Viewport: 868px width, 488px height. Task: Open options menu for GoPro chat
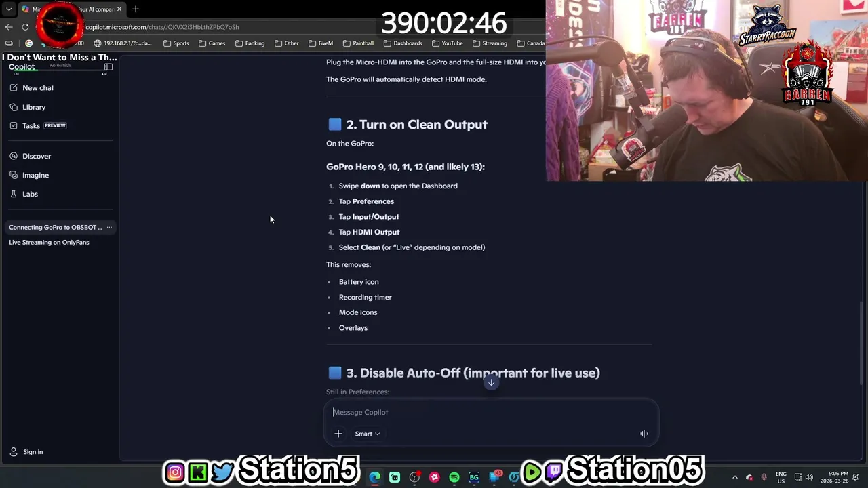pyautogui.click(x=109, y=228)
